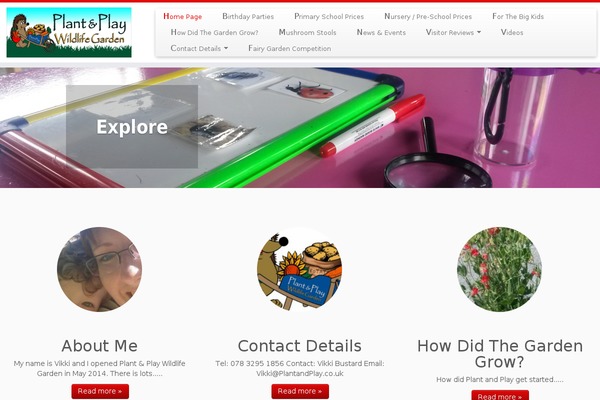Screen dimensions: 600x400
Task: Go to the Videos page
Action: point(512,33)
